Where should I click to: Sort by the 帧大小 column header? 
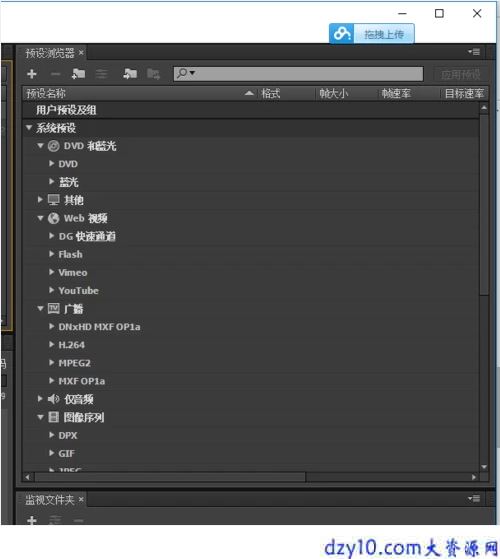point(333,93)
